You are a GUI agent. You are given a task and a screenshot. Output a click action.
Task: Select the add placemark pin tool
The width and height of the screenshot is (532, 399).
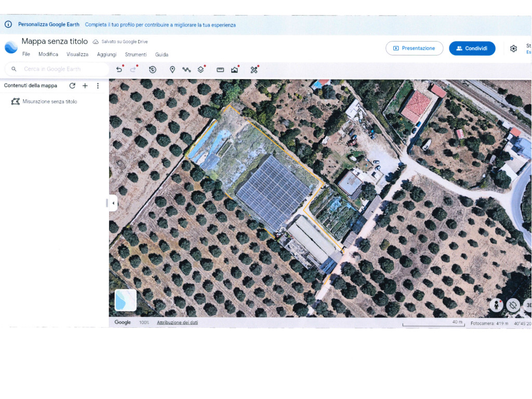click(x=172, y=70)
